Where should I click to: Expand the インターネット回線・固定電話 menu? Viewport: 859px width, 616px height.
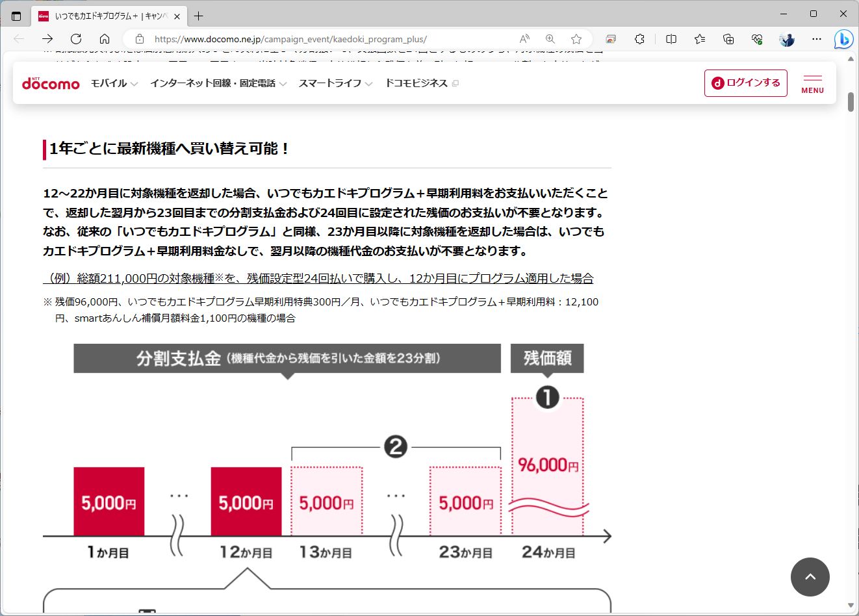tap(214, 83)
